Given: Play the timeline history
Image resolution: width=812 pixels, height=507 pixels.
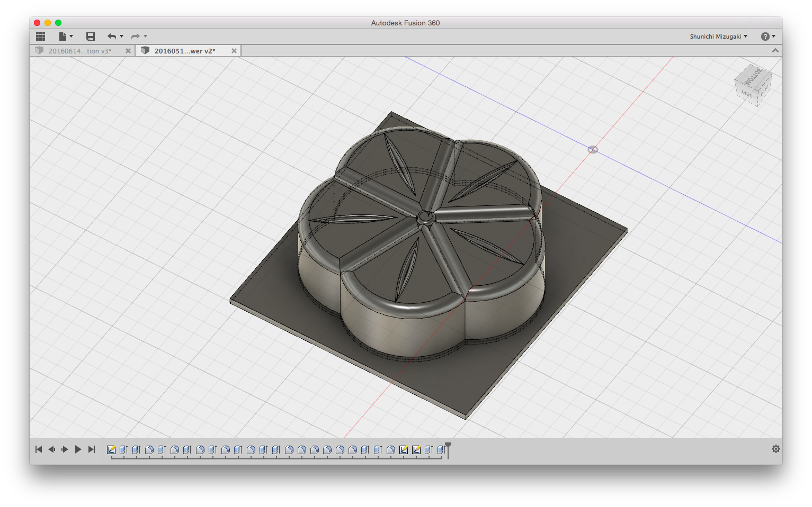Looking at the screenshot, I should point(78,449).
